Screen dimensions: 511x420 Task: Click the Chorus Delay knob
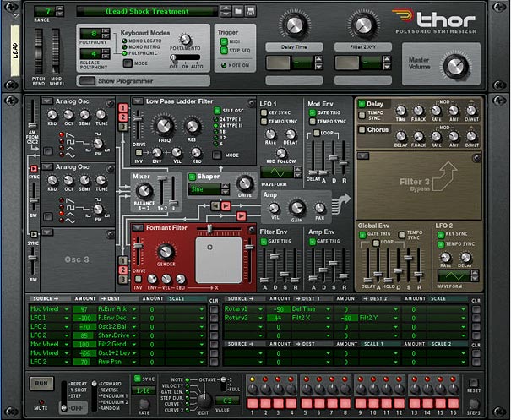pos(401,136)
